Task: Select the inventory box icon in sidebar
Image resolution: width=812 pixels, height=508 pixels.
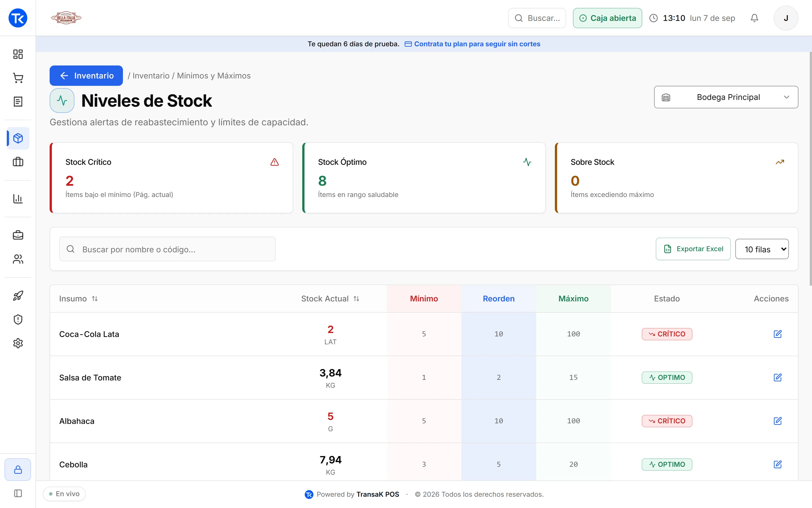Action: 18,138
